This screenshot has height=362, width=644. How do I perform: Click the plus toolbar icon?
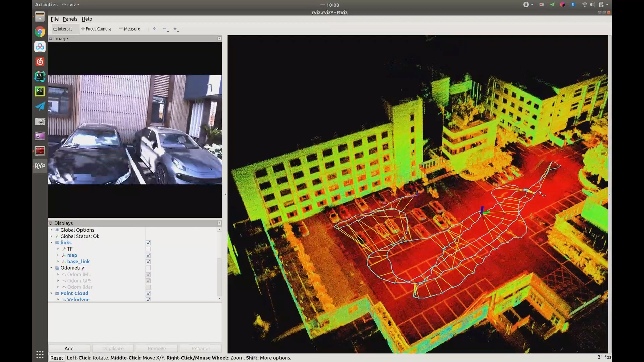pos(155,29)
